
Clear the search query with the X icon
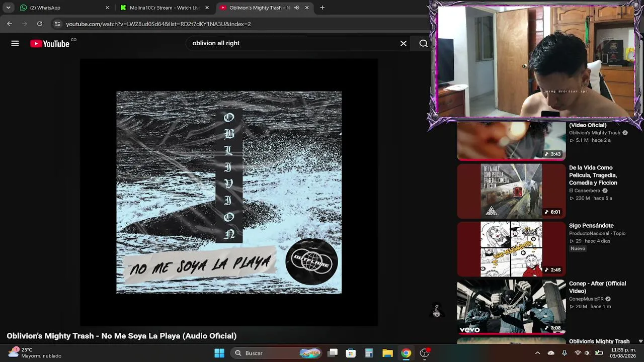(x=404, y=44)
